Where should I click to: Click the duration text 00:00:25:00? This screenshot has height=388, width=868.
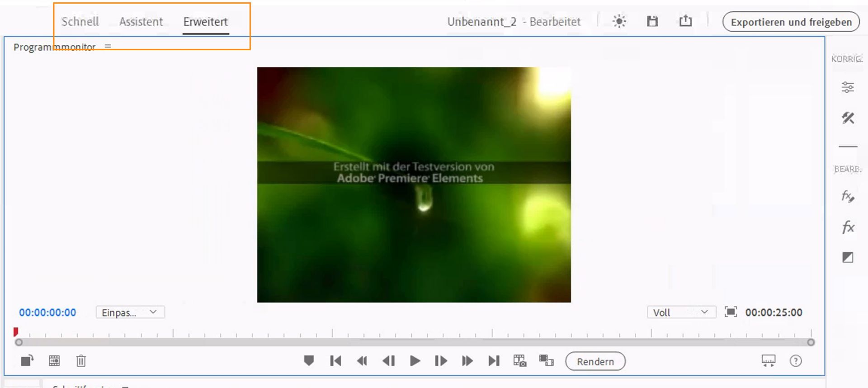tap(774, 312)
